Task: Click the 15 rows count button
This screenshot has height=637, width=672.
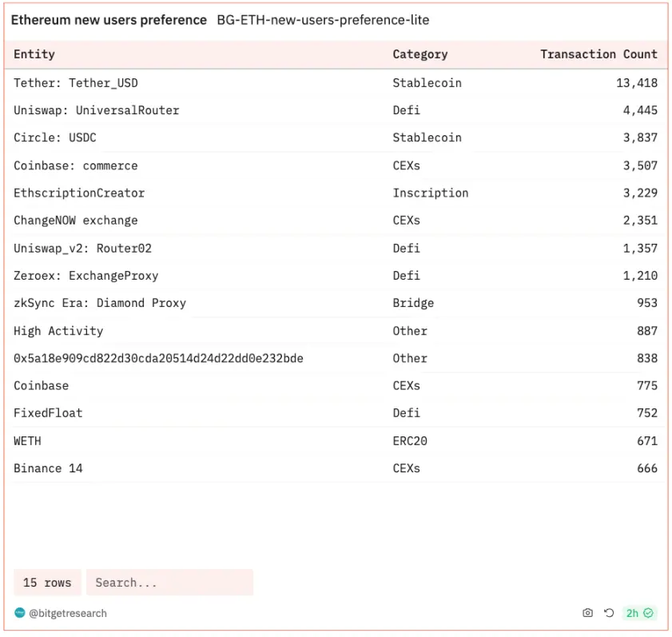Action: [47, 583]
